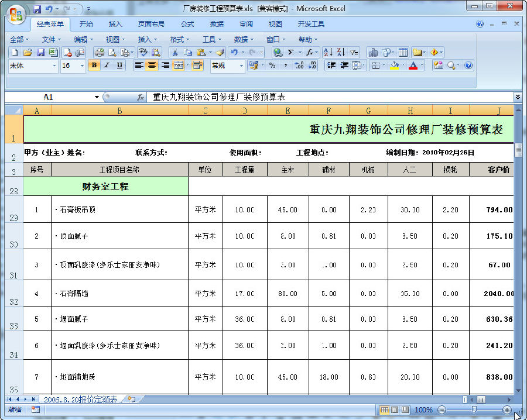Select the Sort Ascending icon
Image resolution: width=527 pixels, height=420 pixels.
(327, 52)
